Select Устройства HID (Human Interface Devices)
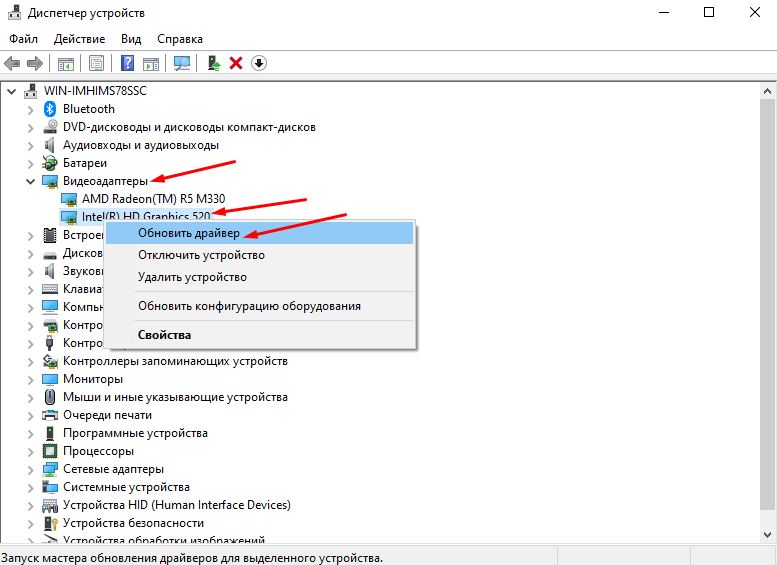This screenshot has height=565, width=777. coord(176,505)
